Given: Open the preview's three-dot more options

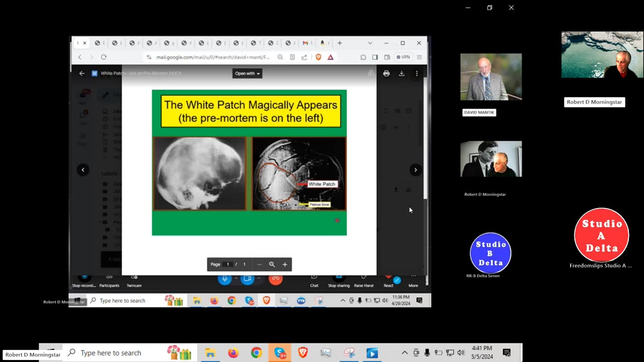Looking at the screenshot, I should [417, 73].
